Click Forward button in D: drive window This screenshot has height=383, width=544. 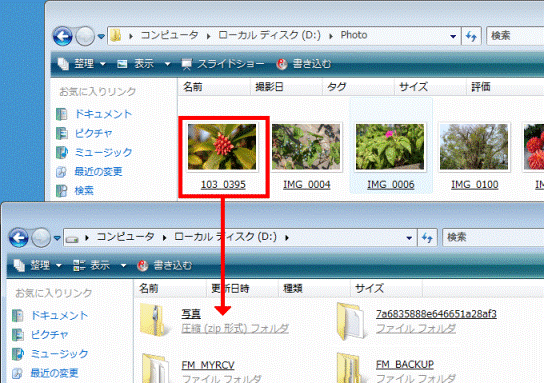click(41, 238)
